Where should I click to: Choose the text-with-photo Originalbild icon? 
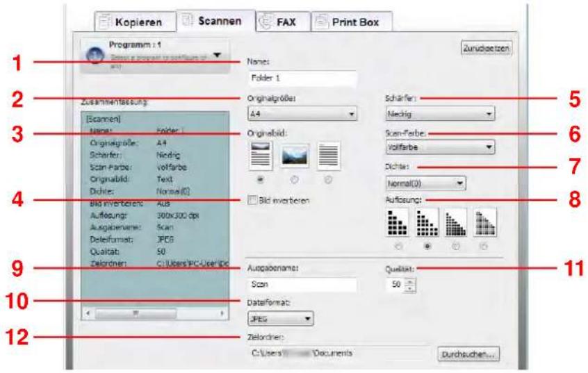[261, 155]
